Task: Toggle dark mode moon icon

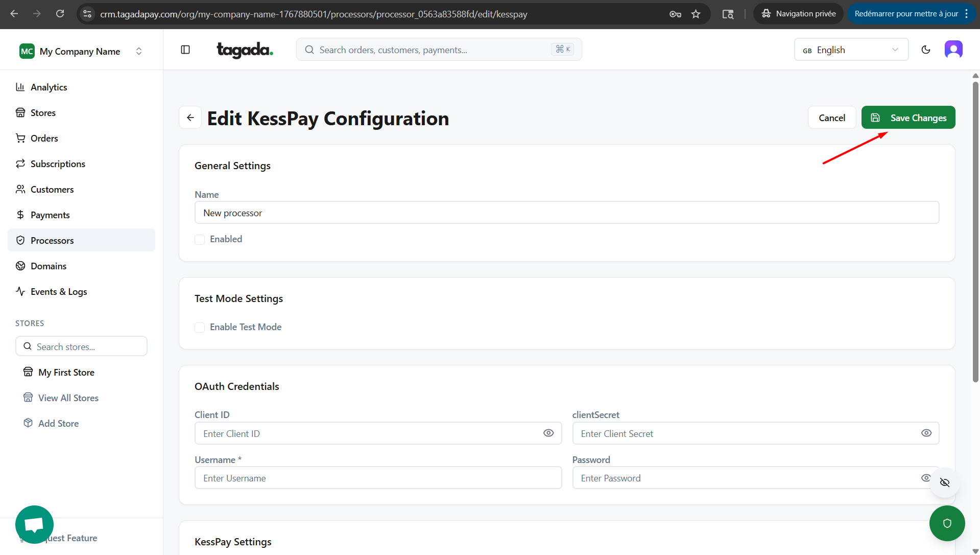Action: 925,50
